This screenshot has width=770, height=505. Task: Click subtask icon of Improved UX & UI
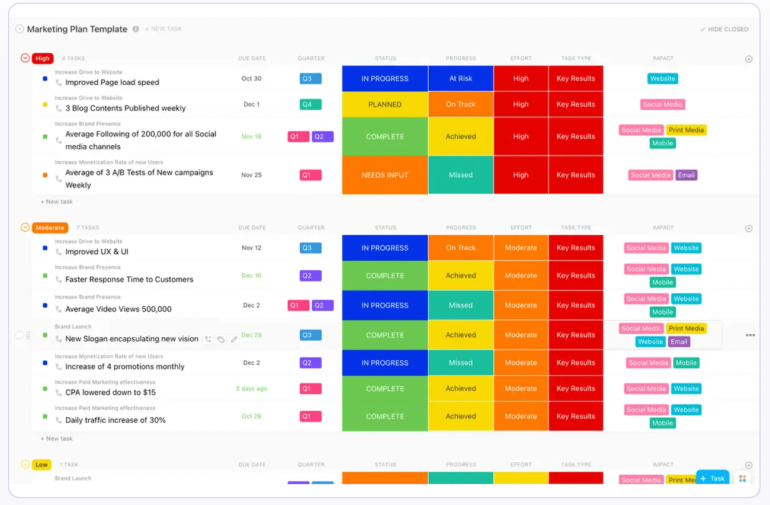(x=59, y=252)
